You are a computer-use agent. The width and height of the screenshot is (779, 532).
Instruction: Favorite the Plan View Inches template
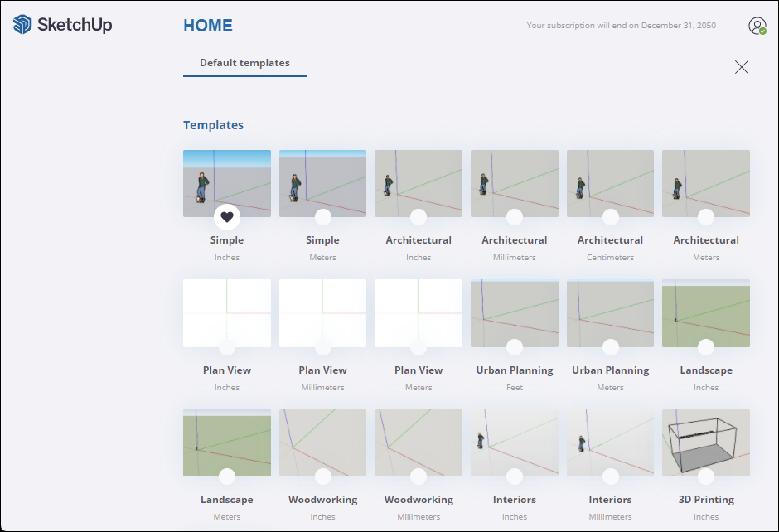(x=227, y=347)
